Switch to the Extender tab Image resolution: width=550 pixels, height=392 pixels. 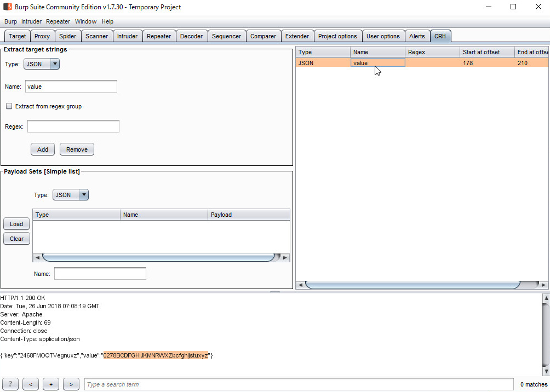pyautogui.click(x=297, y=36)
